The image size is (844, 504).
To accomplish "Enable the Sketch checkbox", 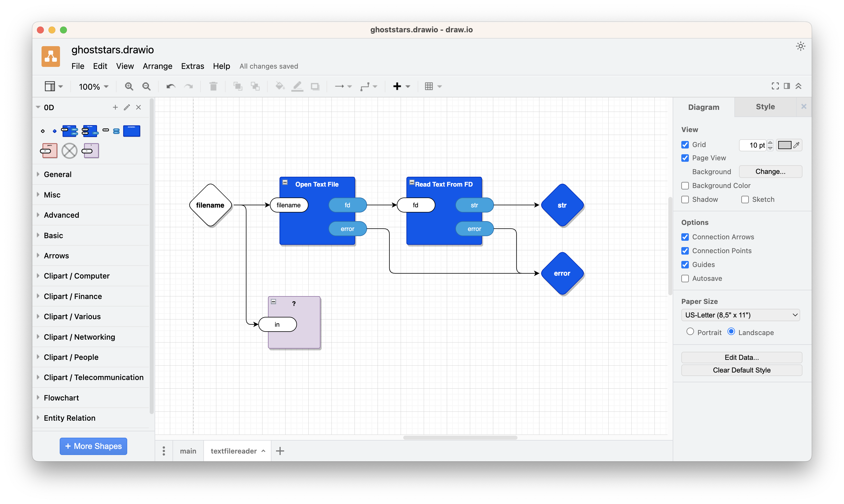I will (745, 199).
